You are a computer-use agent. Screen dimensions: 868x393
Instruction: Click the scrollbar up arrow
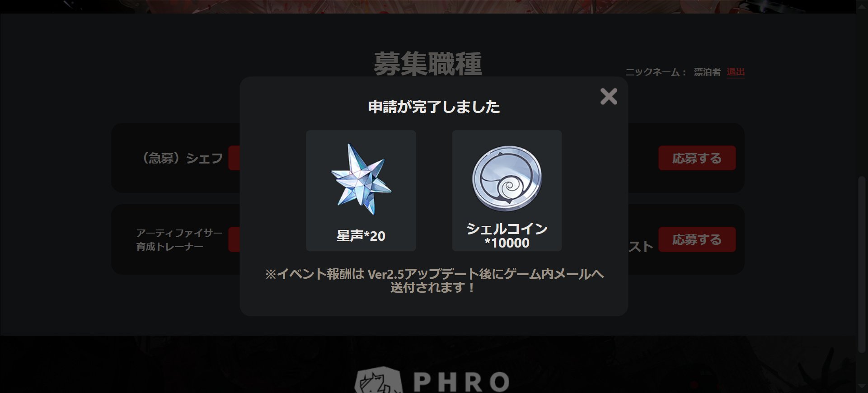click(x=862, y=6)
